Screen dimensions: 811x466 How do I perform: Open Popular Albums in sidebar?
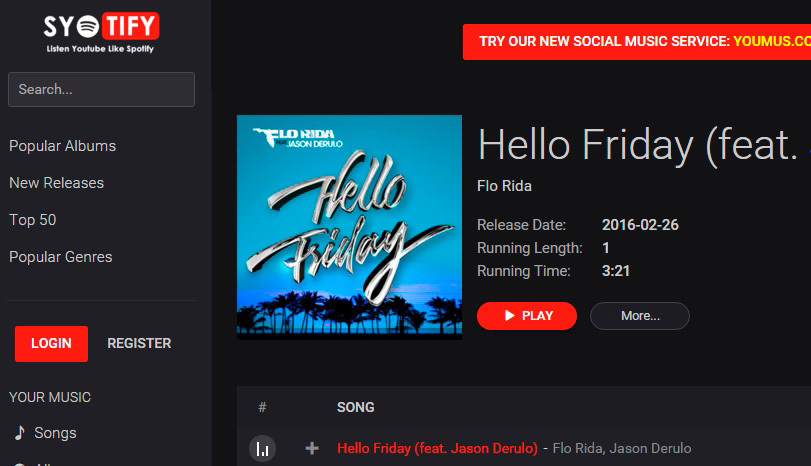click(63, 146)
